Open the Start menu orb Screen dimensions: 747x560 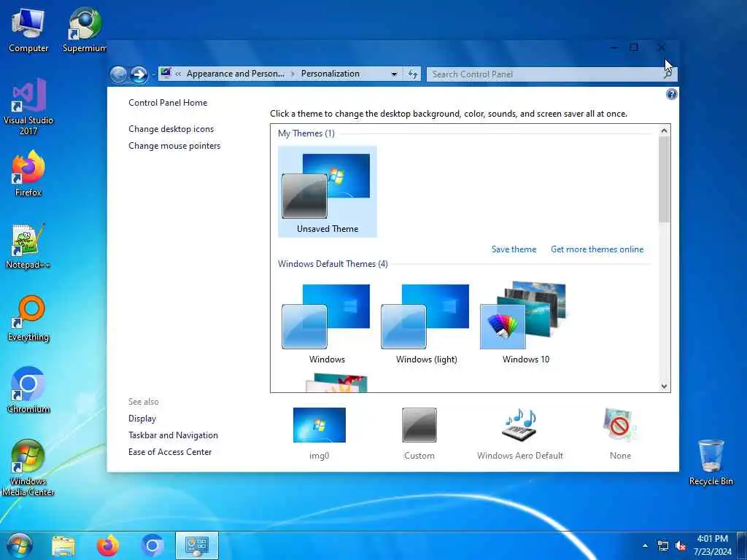pyautogui.click(x=20, y=545)
